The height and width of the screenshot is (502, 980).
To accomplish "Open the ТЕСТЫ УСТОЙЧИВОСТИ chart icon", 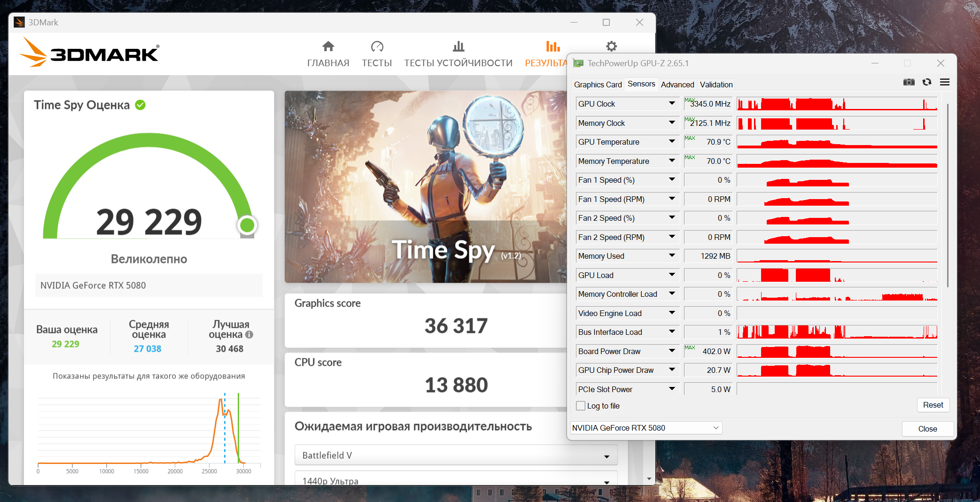I will [x=458, y=46].
